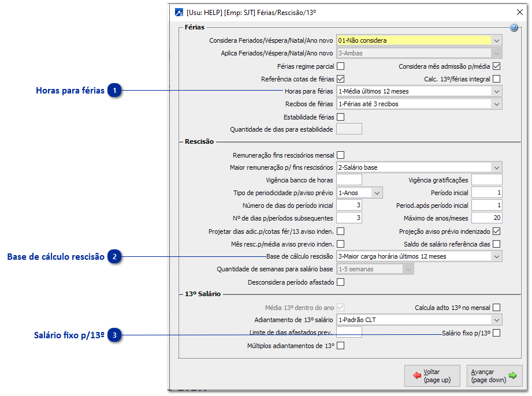Click Limite de dias afastados prev. field
This screenshot has height=396, width=532.
349,333
